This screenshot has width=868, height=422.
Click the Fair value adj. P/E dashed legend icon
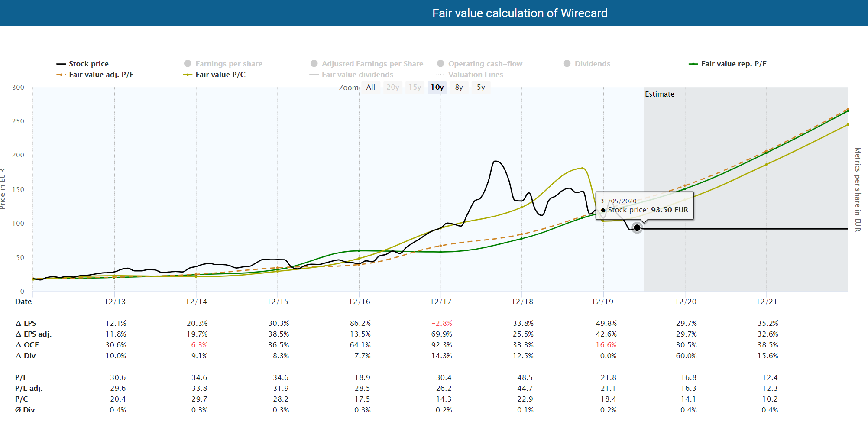61,75
